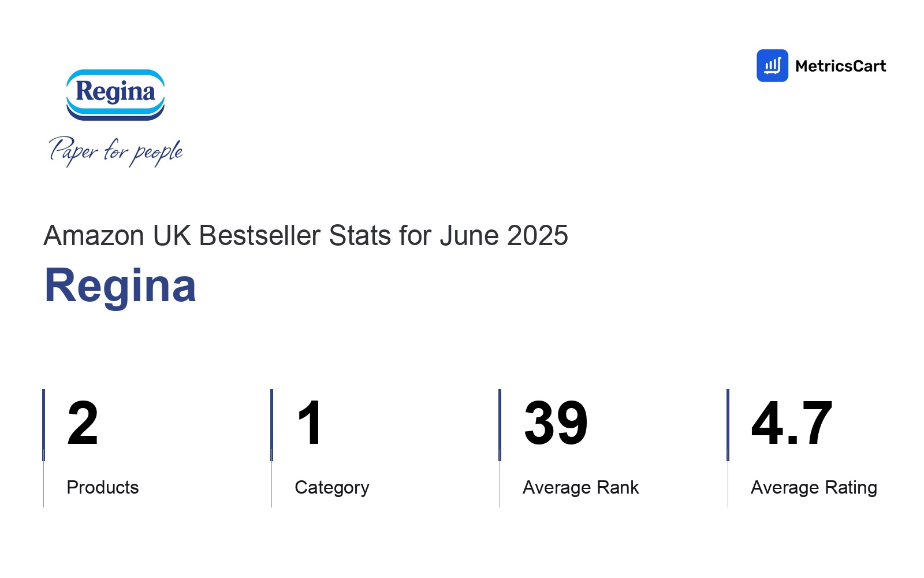Click the Paper for people tagline

point(115,151)
